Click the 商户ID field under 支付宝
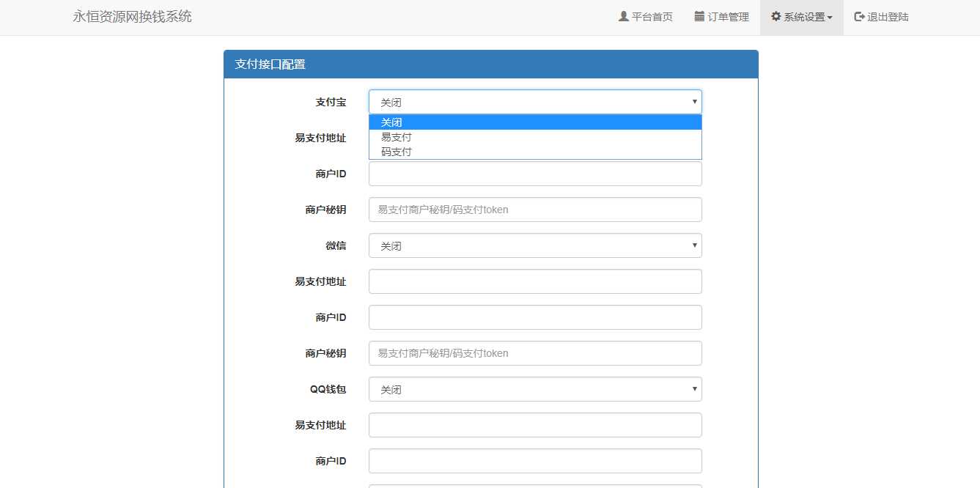980x488 pixels. coord(534,174)
